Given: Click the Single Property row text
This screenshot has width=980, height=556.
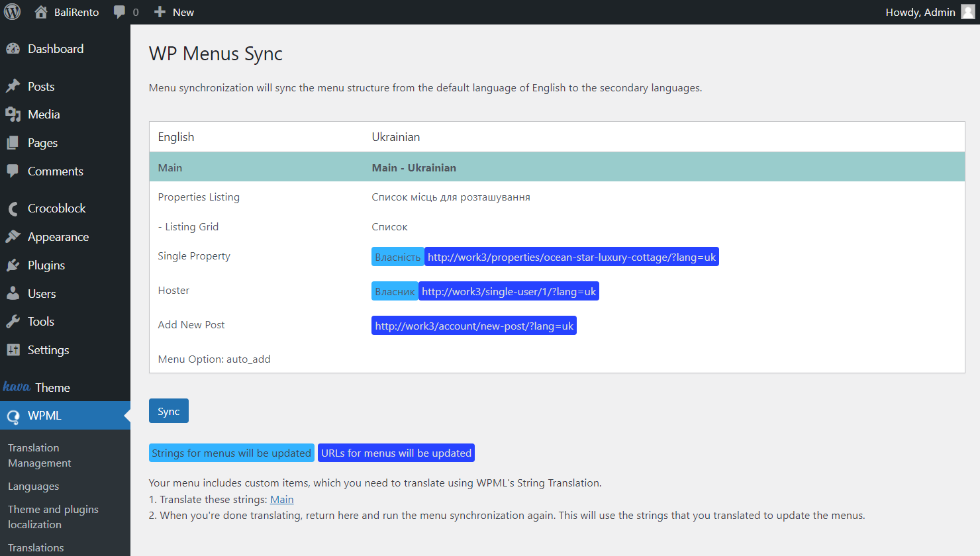Looking at the screenshot, I should (194, 256).
